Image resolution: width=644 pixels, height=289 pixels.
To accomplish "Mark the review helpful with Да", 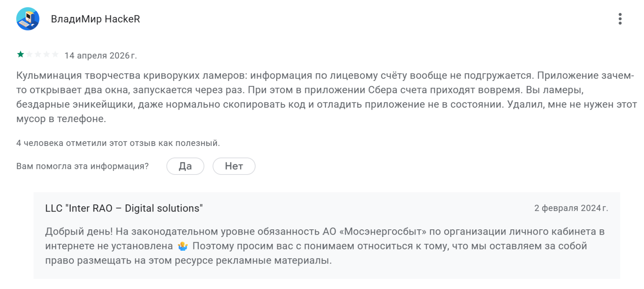I will [x=185, y=166].
